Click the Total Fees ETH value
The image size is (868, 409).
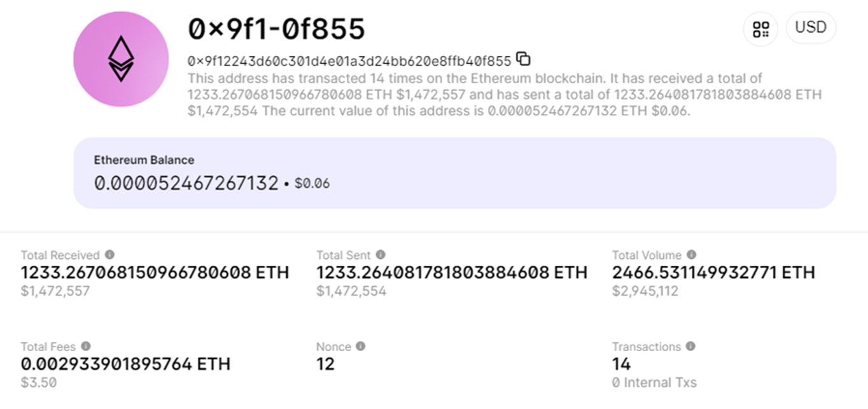coord(125,364)
